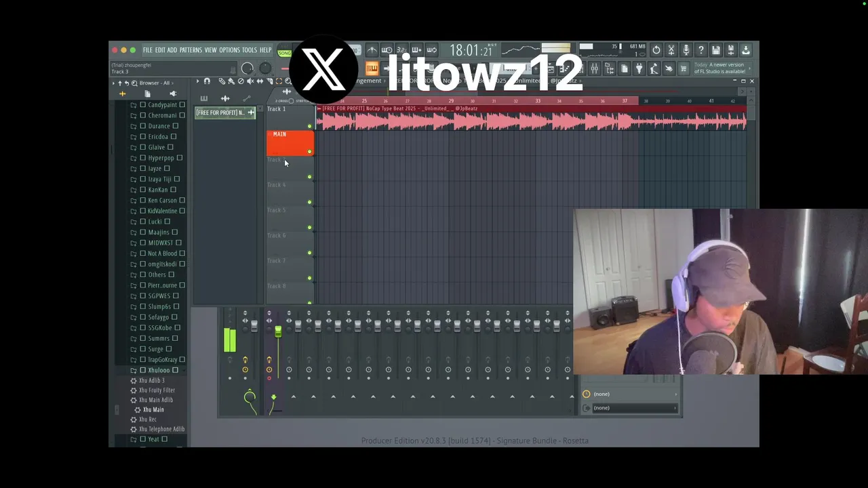Click the browser search magnifier icon
Image resolution: width=868 pixels, height=488 pixels.
point(134,83)
